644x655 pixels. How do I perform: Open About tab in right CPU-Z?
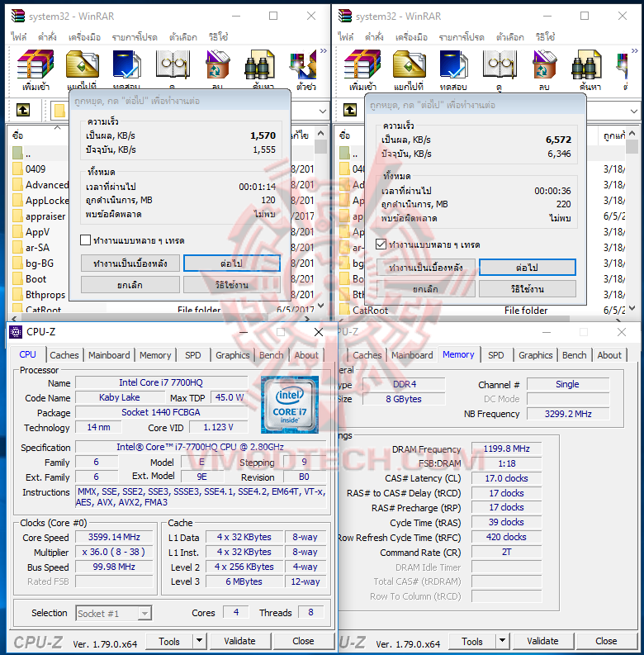pos(609,355)
